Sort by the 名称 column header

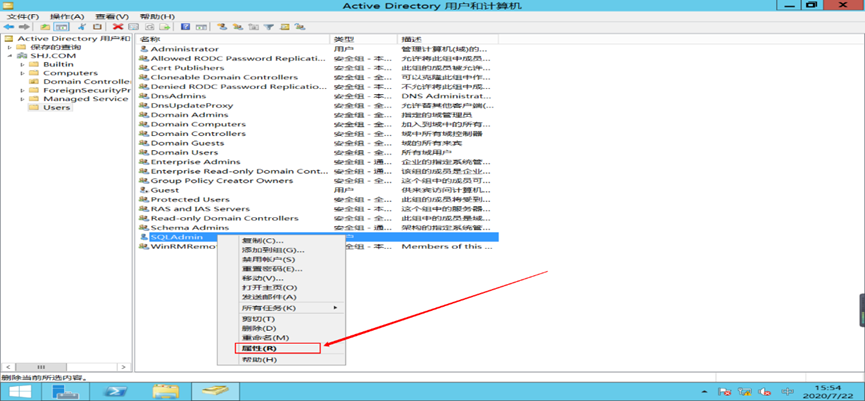click(232, 39)
